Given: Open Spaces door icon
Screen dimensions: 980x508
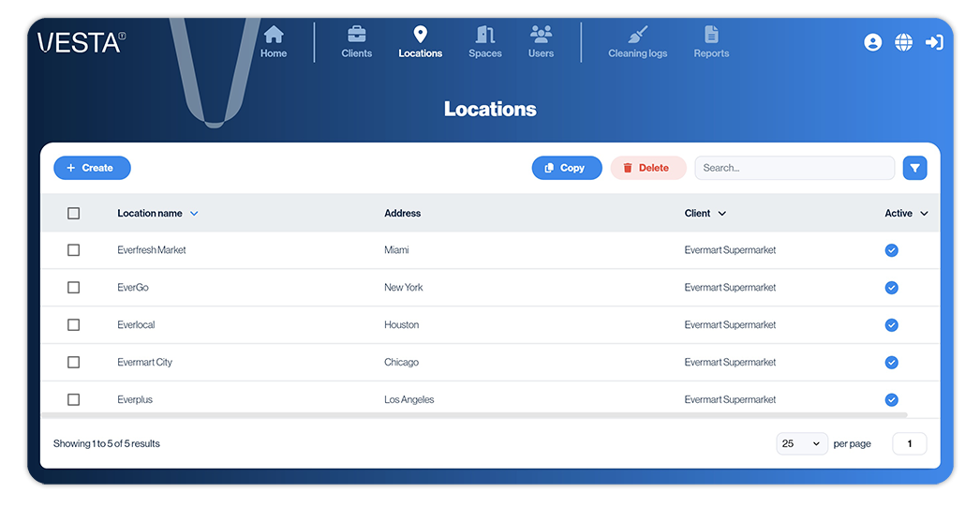Looking at the screenshot, I should click(484, 36).
